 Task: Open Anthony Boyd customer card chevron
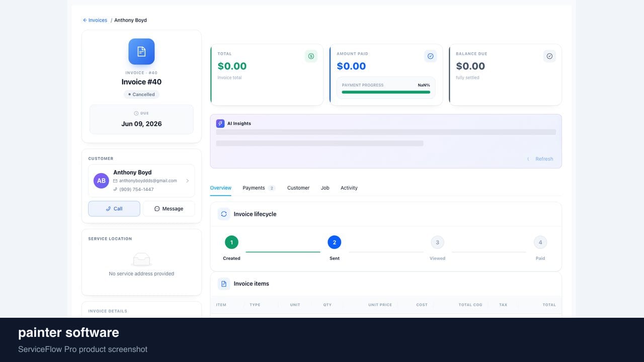coord(188,180)
